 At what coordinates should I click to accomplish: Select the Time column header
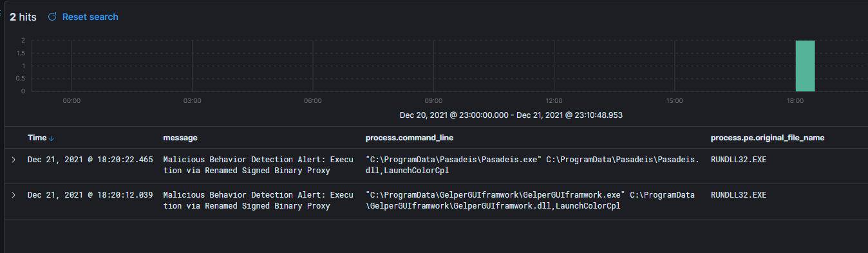point(37,138)
